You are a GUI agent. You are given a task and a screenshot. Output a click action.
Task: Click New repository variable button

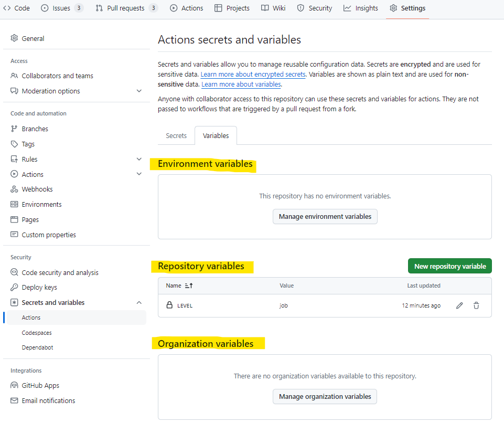coord(449,267)
